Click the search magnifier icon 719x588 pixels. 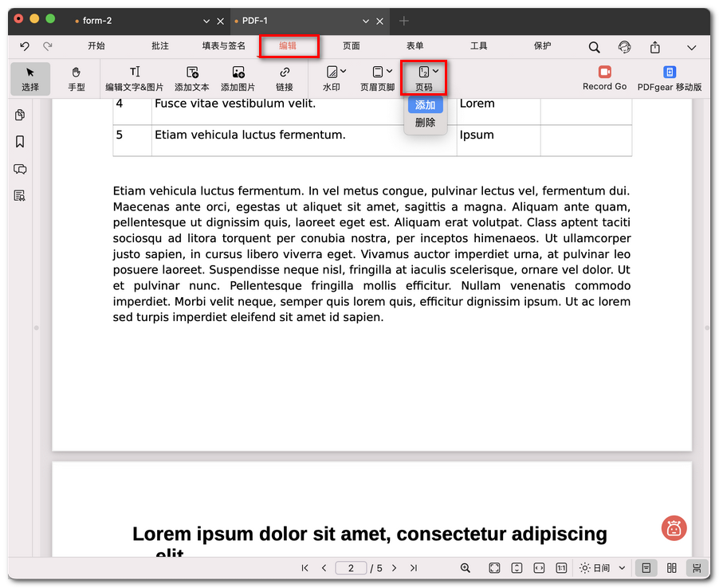[x=594, y=47]
